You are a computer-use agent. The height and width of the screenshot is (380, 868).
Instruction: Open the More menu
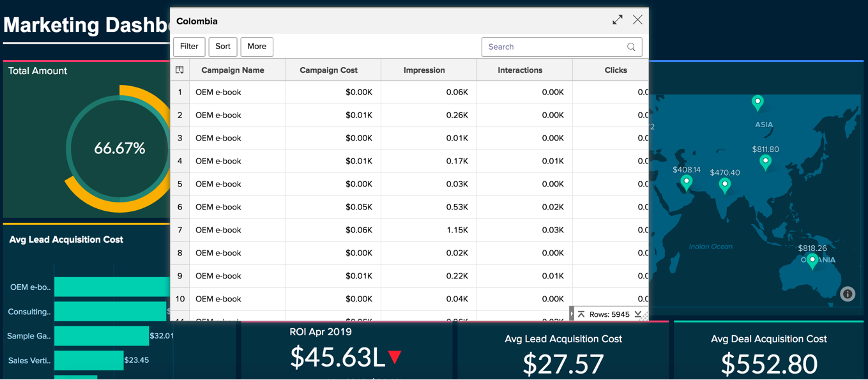[257, 47]
